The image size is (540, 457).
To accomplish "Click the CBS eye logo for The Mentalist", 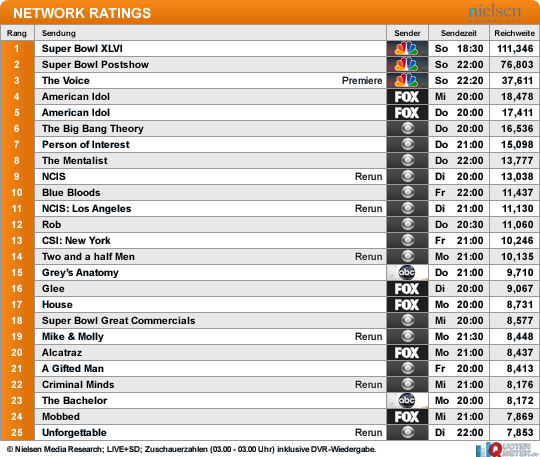I will tap(407, 160).
